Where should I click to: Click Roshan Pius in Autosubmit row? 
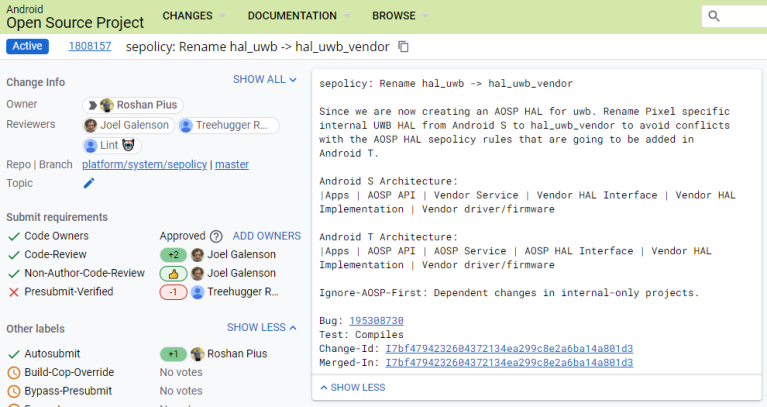click(x=237, y=354)
